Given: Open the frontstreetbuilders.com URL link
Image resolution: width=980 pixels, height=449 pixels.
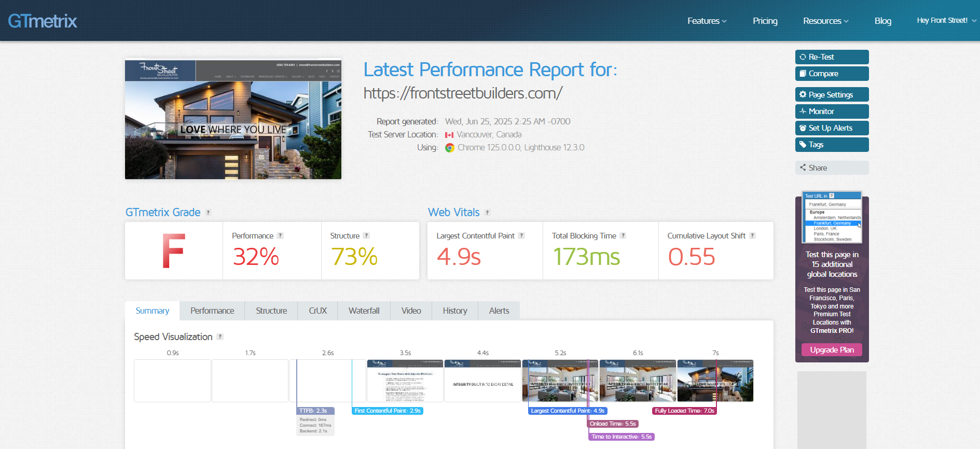Looking at the screenshot, I should [x=463, y=93].
